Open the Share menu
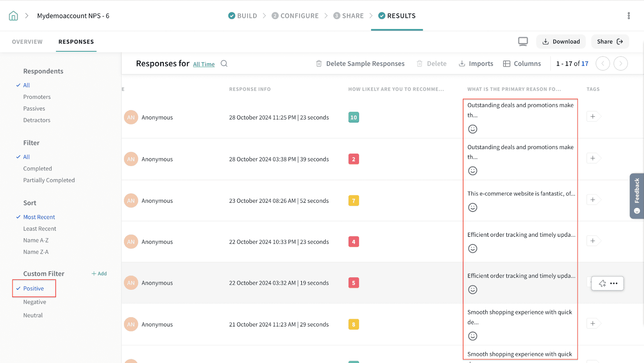This screenshot has height=363, width=644. (610, 41)
